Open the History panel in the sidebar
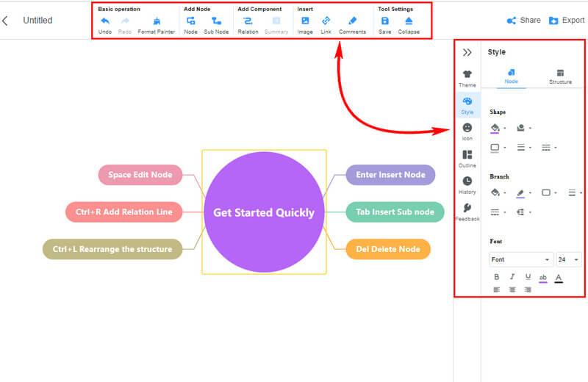 click(467, 184)
